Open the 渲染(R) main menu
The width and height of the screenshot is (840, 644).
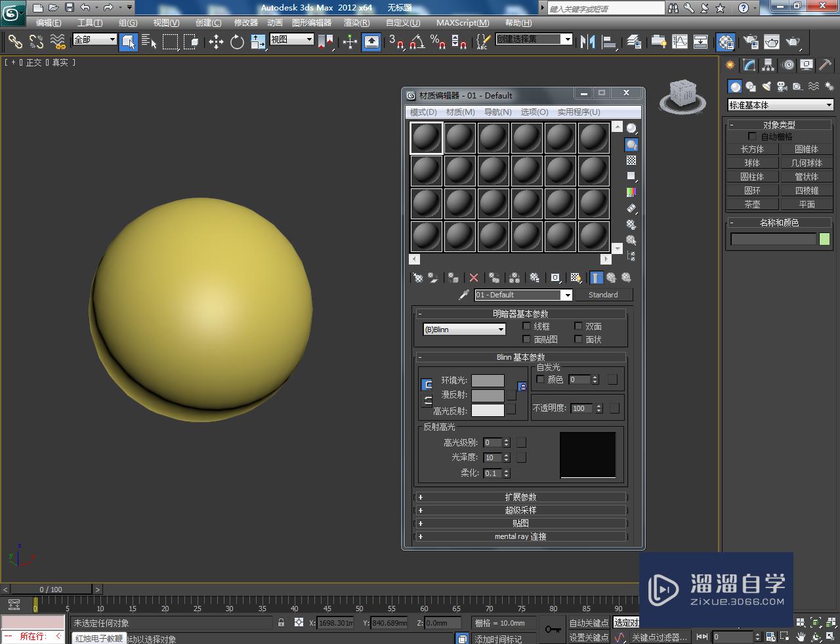pyautogui.click(x=356, y=22)
